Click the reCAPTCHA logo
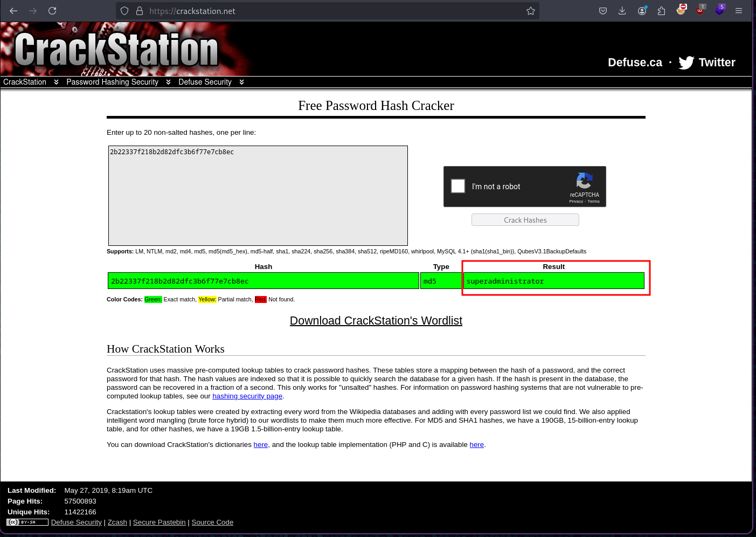 tap(585, 181)
